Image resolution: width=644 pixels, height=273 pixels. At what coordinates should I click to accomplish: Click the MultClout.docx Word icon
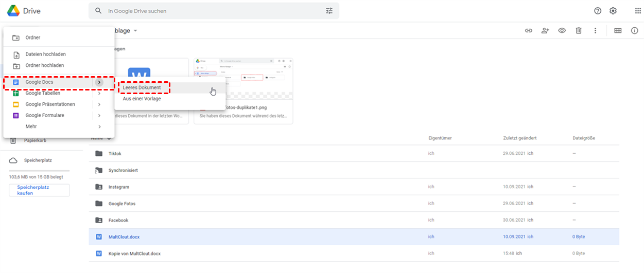click(99, 237)
